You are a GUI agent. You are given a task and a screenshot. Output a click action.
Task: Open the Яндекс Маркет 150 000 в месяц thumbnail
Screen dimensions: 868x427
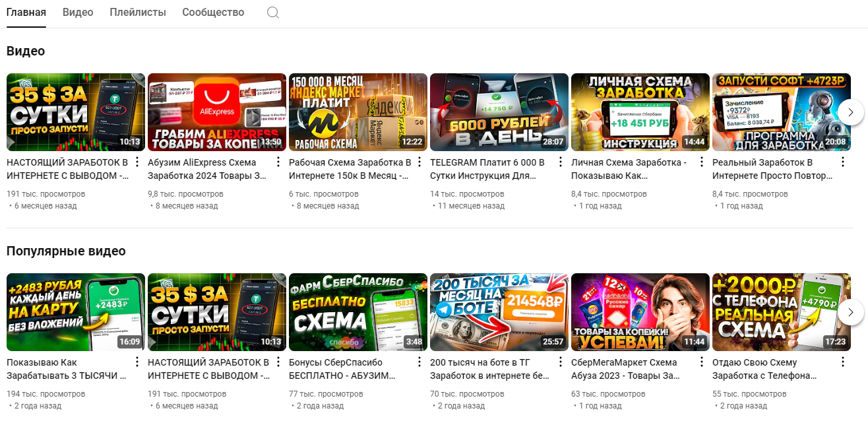358,112
